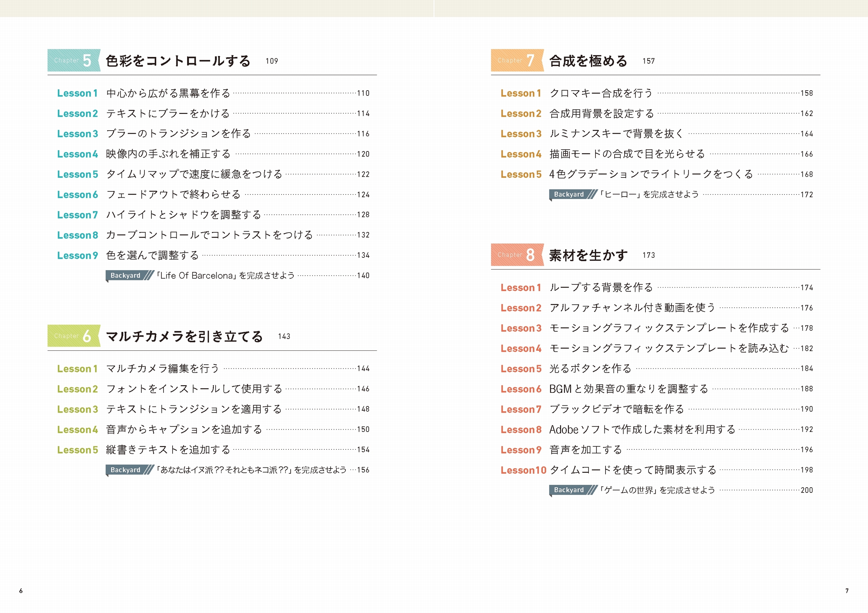
Task: Click entry ループする背景を作る
Action: click(601, 288)
